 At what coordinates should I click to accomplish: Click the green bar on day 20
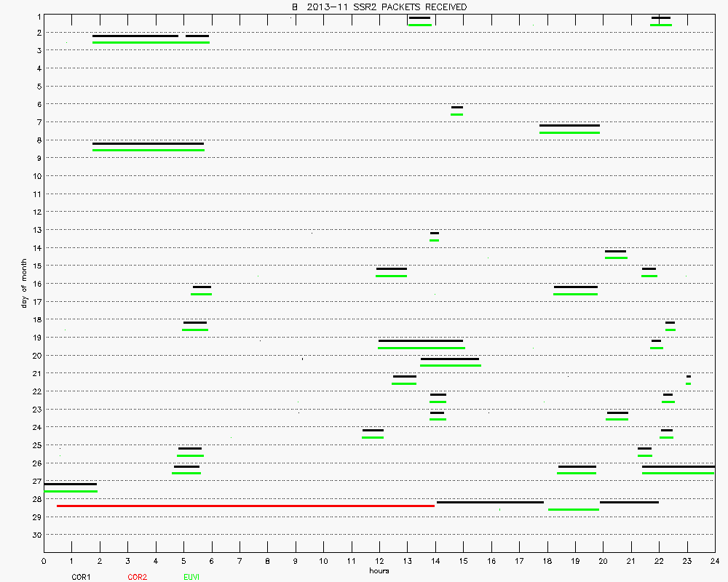(x=450, y=365)
